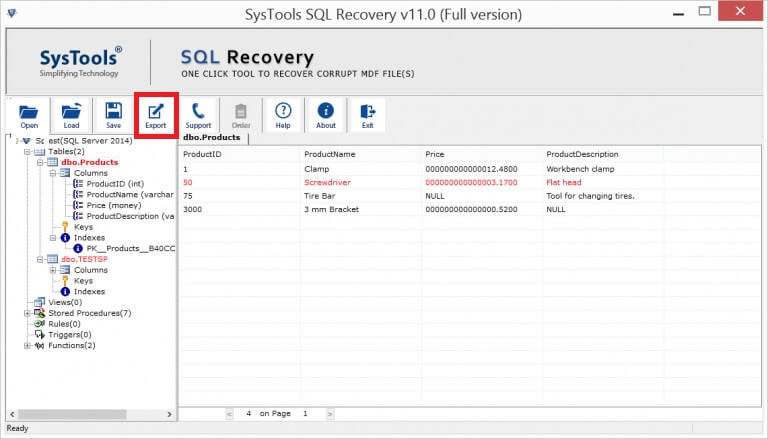Click the "Flat head" description cell
768x439 pixels.
click(564, 182)
